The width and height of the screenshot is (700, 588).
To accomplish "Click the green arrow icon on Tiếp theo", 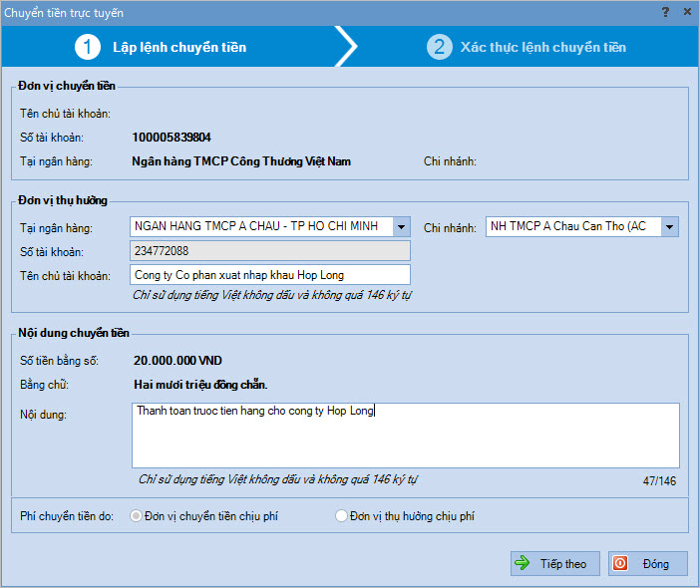I will [x=523, y=563].
